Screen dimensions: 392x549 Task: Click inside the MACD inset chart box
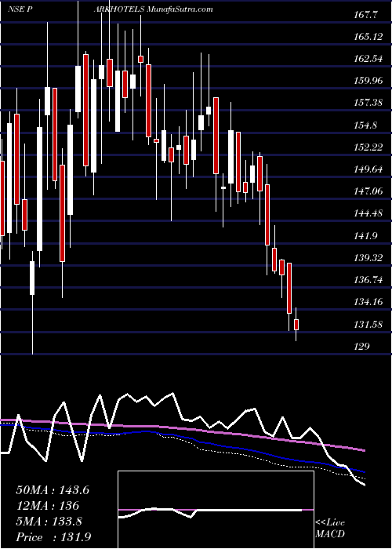pos(216,510)
